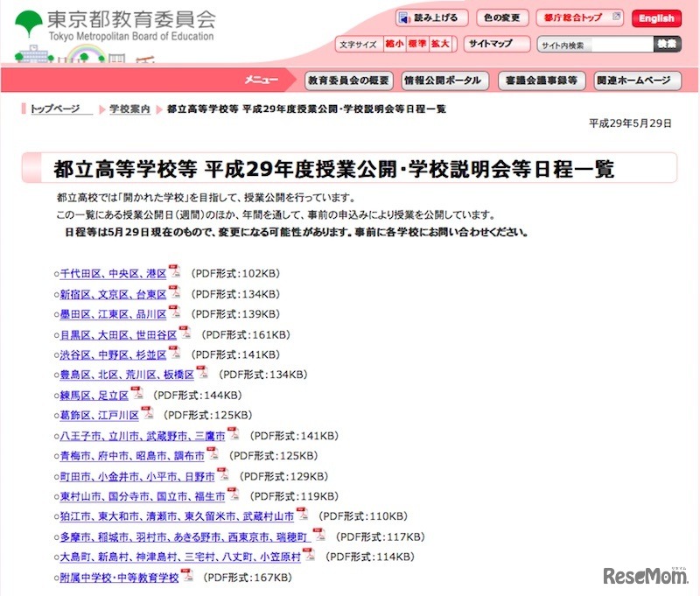700x596 pixels.
Task: Open the 新宿区、文京区、台東区 PDF link
Action: coord(114,295)
